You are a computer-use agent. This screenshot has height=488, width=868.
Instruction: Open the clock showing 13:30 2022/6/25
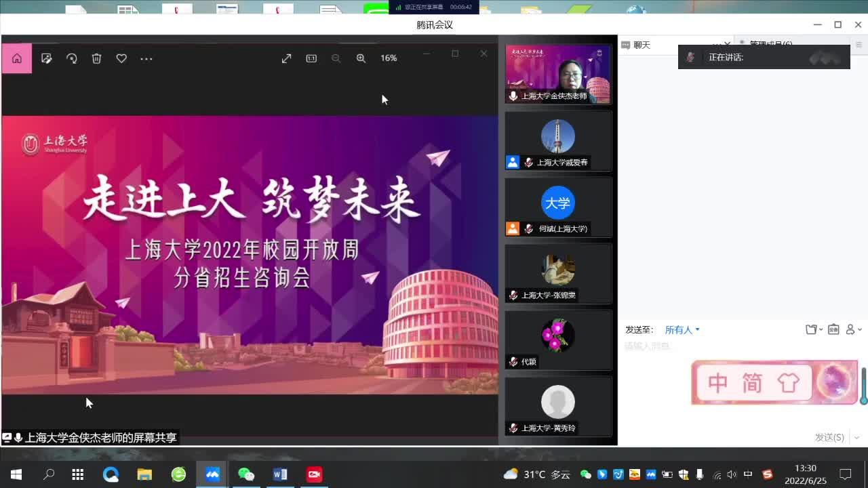(x=806, y=474)
